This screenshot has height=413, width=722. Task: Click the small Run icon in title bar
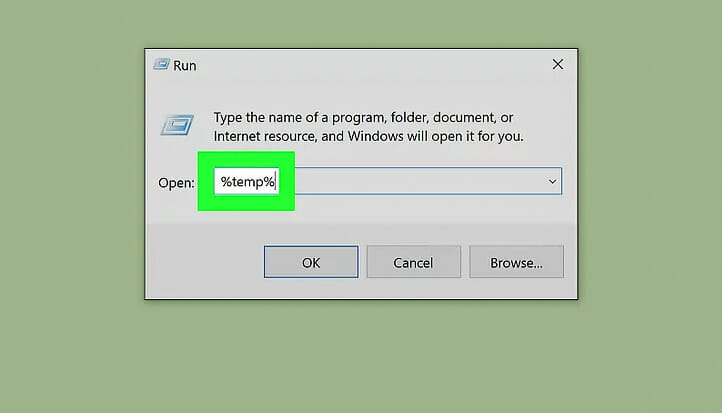coord(162,64)
